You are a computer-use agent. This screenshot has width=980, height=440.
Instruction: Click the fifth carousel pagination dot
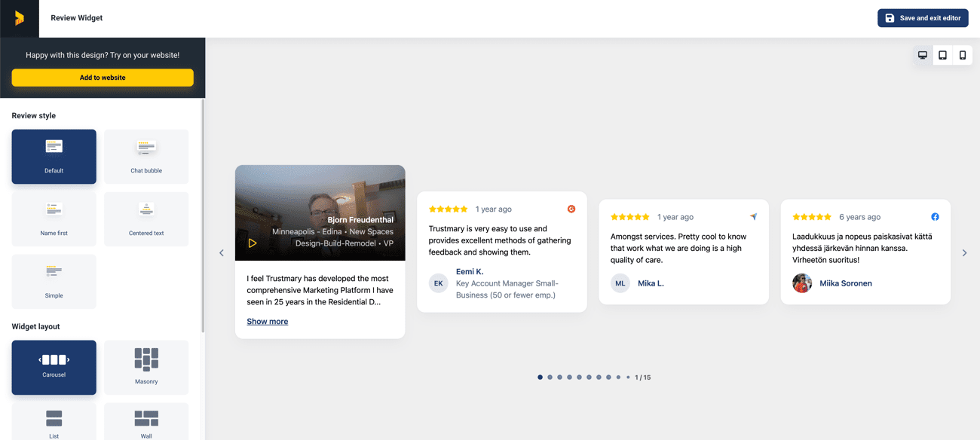[x=579, y=377]
